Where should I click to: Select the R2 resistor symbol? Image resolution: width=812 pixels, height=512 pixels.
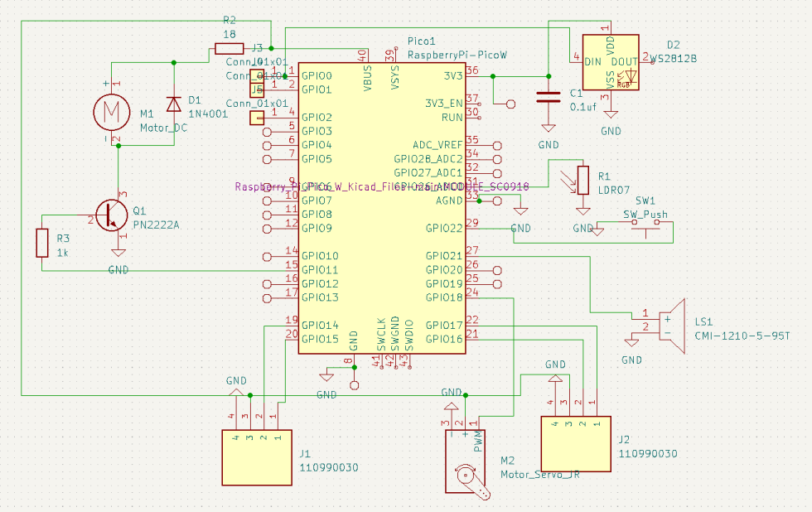(230, 48)
